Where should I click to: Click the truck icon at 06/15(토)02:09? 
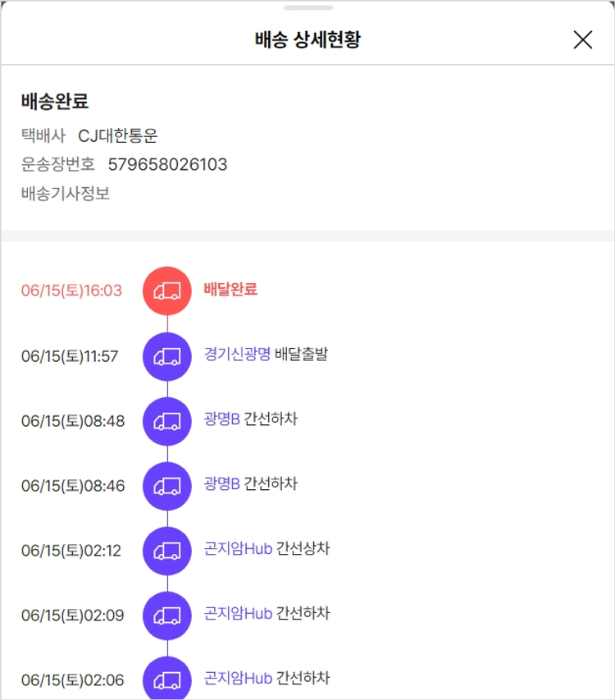point(167,615)
